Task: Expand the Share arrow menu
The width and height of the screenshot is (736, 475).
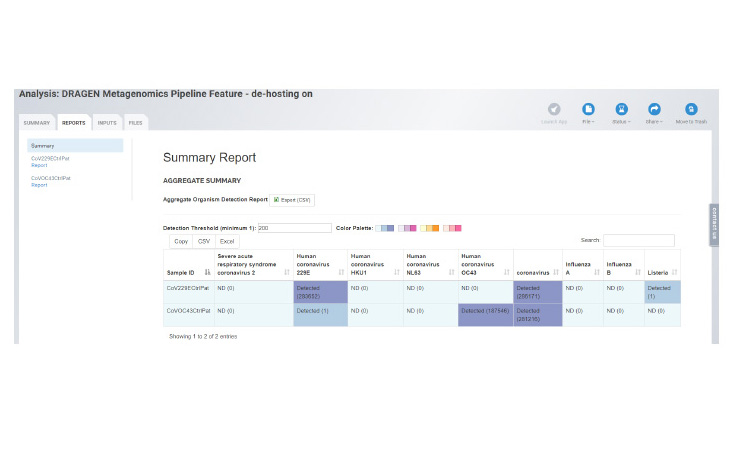Action: pyautogui.click(x=654, y=110)
